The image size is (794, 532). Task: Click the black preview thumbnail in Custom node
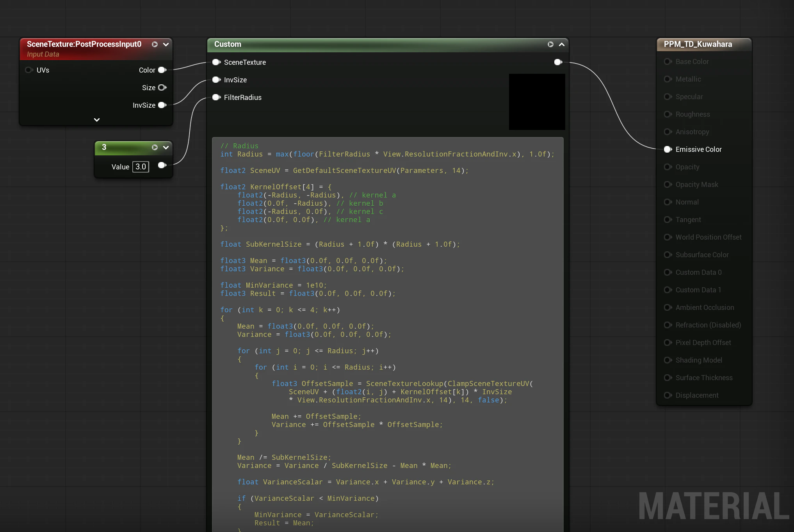(537, 102)
